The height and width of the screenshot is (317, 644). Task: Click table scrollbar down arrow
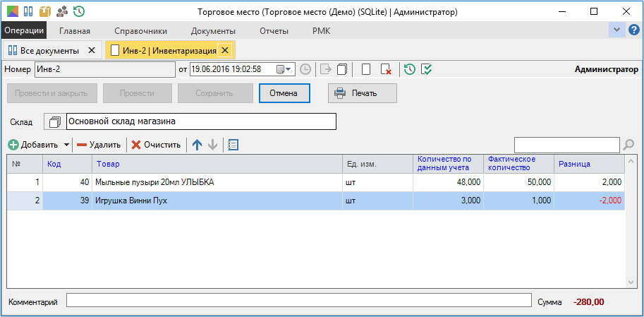point(631,282)
